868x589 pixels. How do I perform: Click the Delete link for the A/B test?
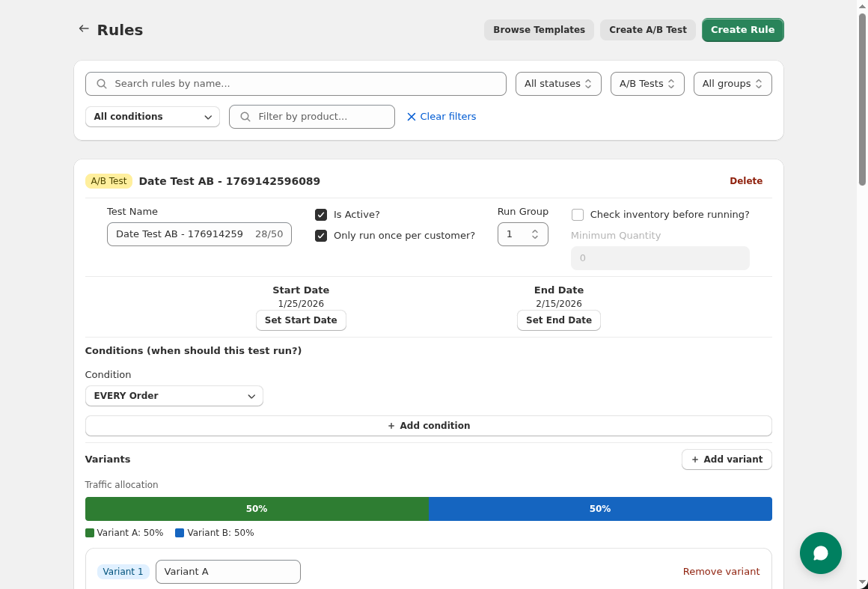click(746, 180)
